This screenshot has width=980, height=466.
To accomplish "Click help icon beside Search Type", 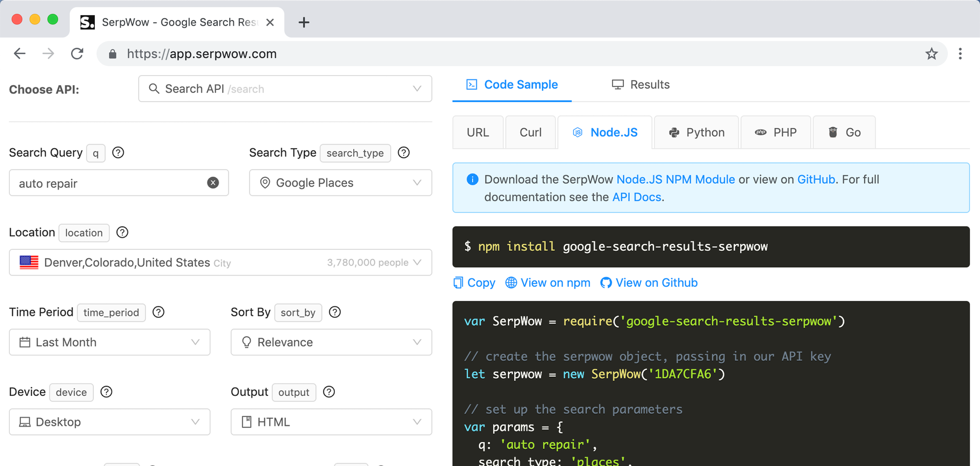I will (404, 153).
